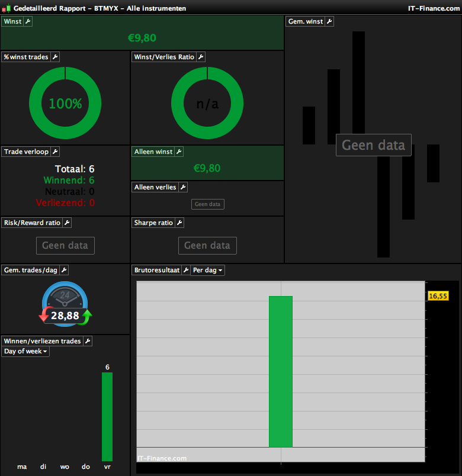Screen dimensions: 462x476
Task: Open Winst/Verlies Ratio wrench settings
Action: (x=201, y=57)
